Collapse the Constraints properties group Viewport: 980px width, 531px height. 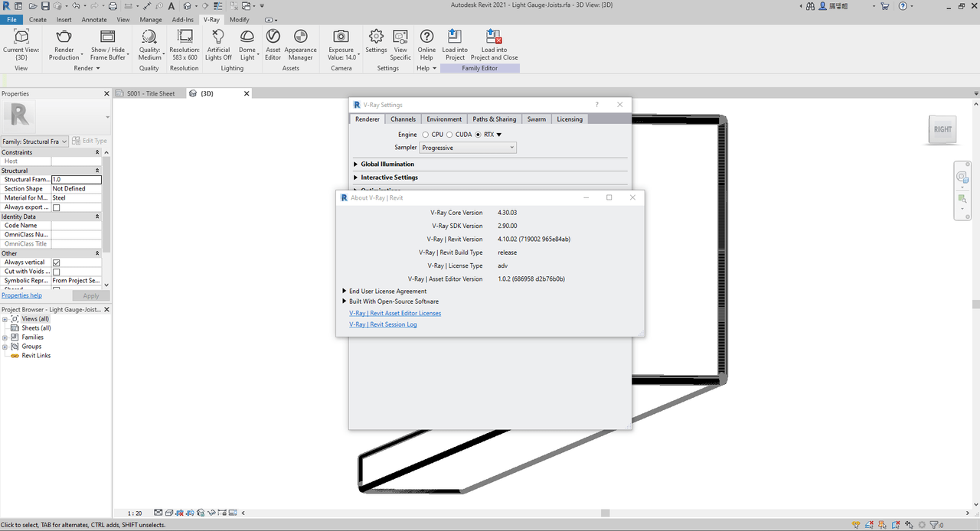[x=97, y=152]
